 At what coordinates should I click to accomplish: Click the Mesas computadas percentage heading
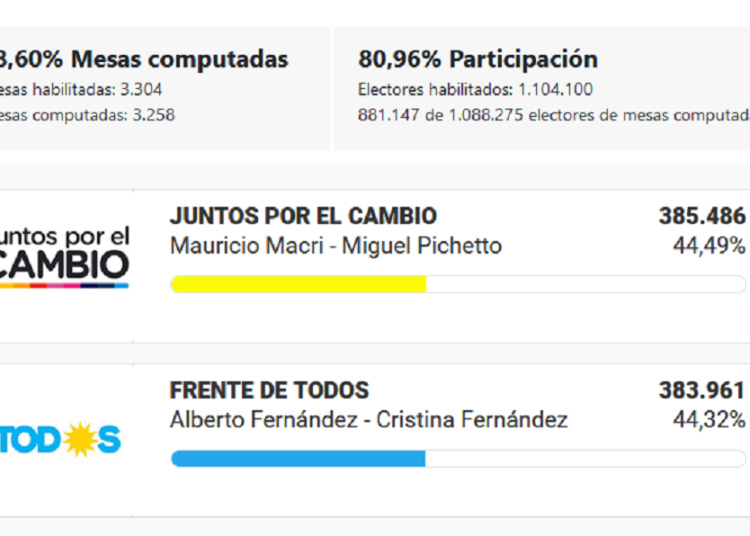144,59
